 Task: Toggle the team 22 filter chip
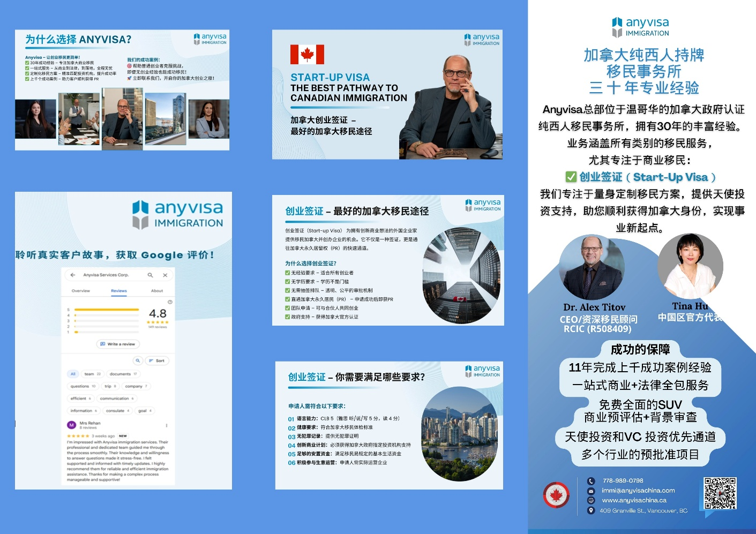click(93, 374)
